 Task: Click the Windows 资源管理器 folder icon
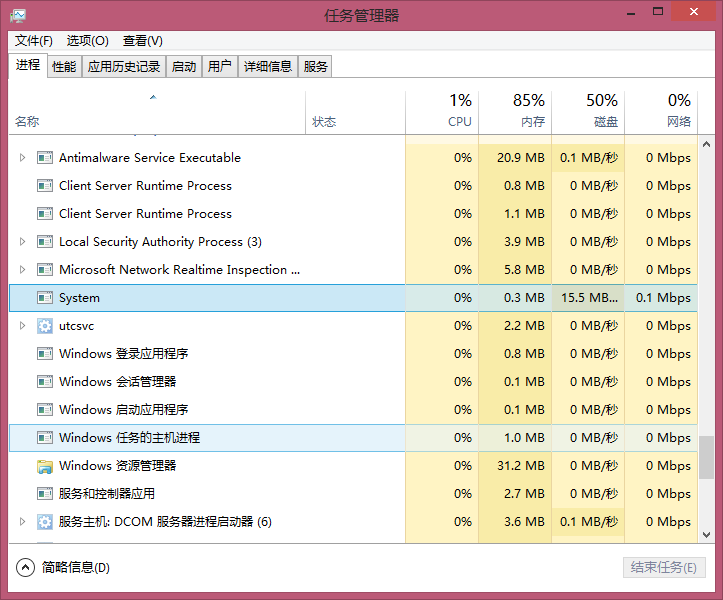[45, 466]
